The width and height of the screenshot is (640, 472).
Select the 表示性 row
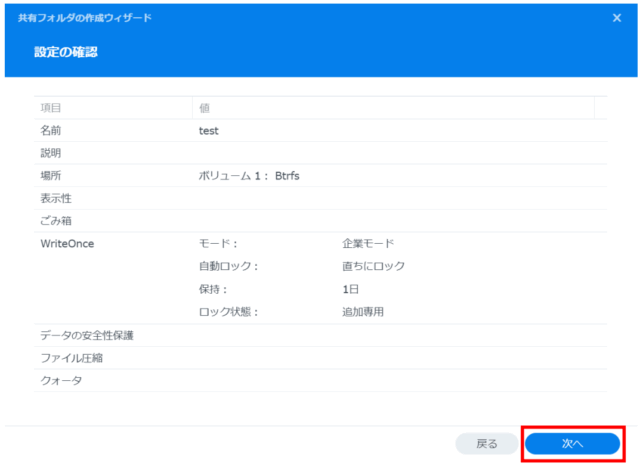pyautogui.click(x=56, y=198)
